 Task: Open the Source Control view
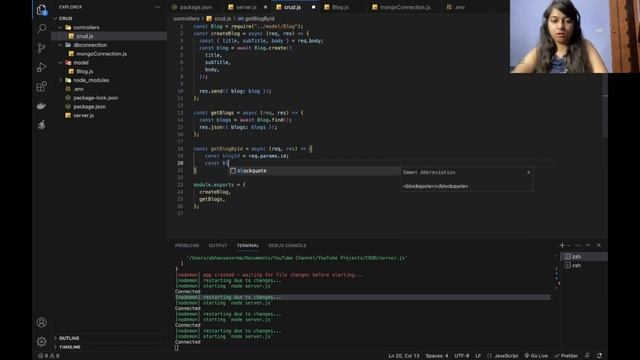click(x=41, y=48)
